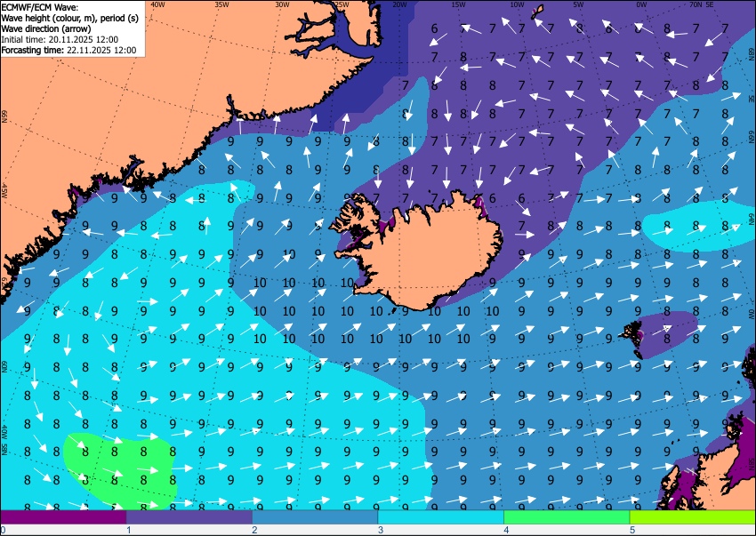
Task: Click the "Wave direction (arrow)" legend line
Action: (x=45, y=28)
